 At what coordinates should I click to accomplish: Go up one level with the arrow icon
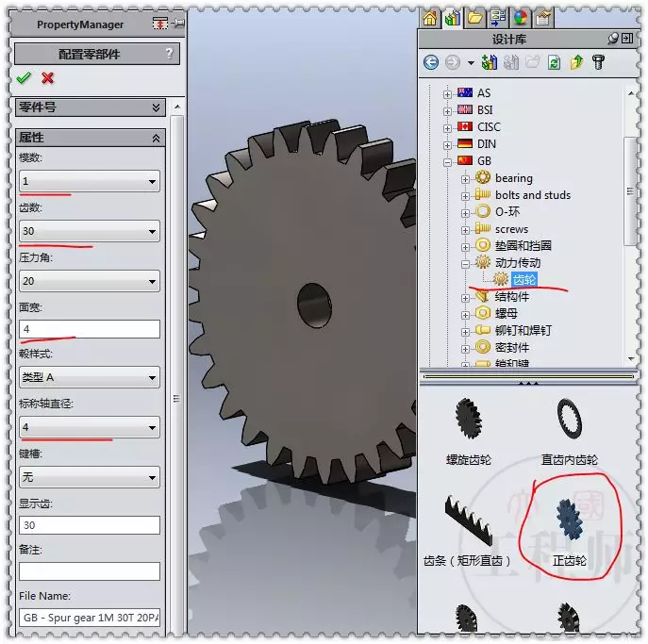coord(576,62)
